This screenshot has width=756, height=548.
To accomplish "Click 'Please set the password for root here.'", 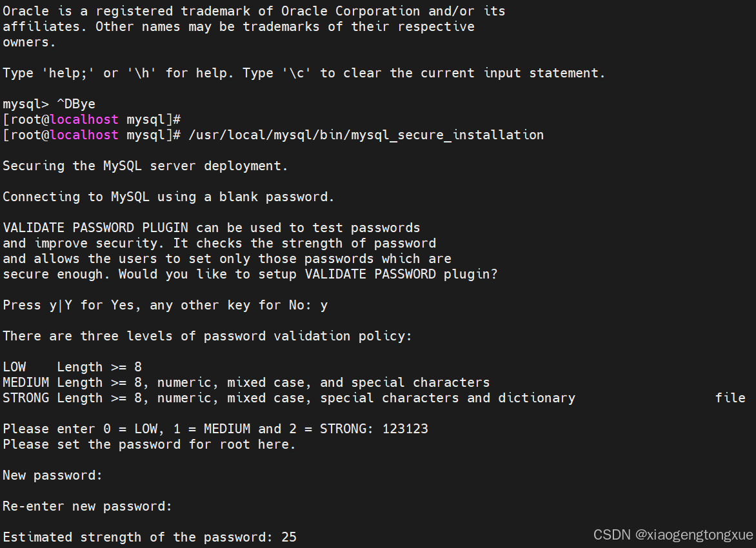I will (149, 444).
